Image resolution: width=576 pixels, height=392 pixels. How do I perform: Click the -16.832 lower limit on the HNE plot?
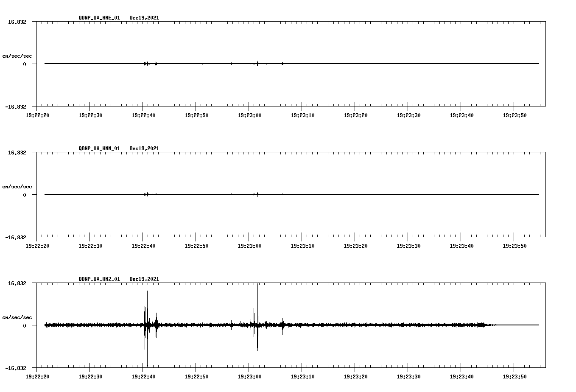[x=16, y=107]
